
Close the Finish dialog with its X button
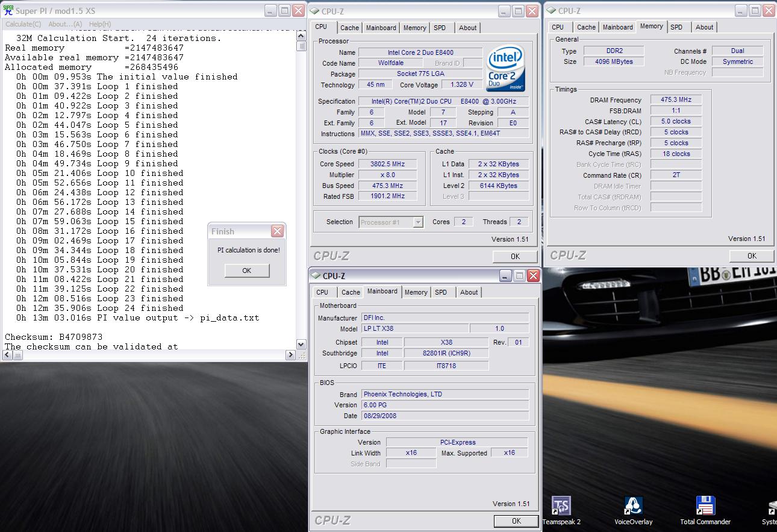[277, 231]
